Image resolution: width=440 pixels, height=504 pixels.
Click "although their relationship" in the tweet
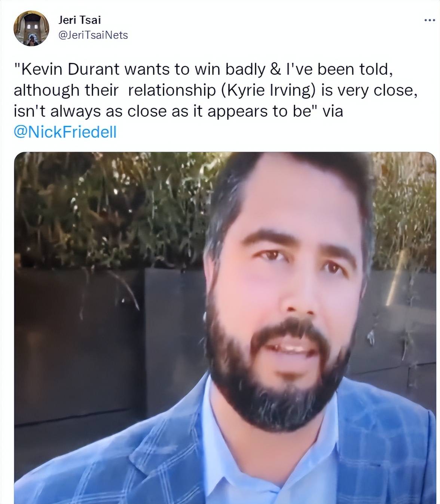pos(114,90)
